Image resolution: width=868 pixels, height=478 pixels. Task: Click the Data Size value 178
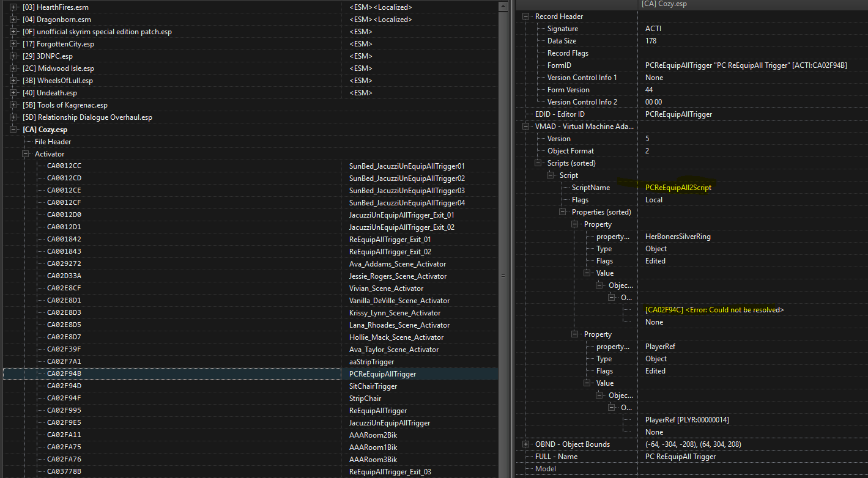pyautogui.click(x=651, y=41)
